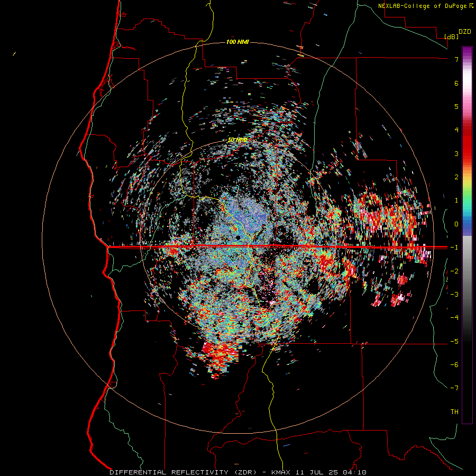Click the -7 value on color scale

click(454, 388)
